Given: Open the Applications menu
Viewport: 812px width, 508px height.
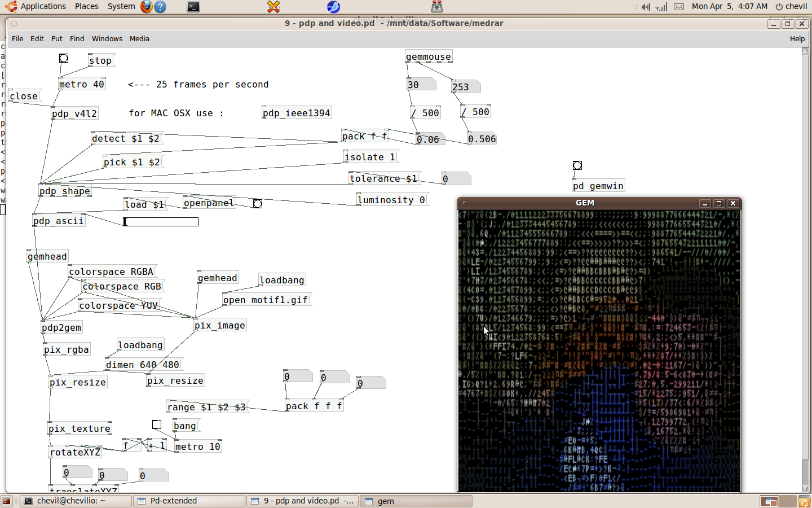Looking at the screenshot, I should pyautogui.click(x=37, y=6).
